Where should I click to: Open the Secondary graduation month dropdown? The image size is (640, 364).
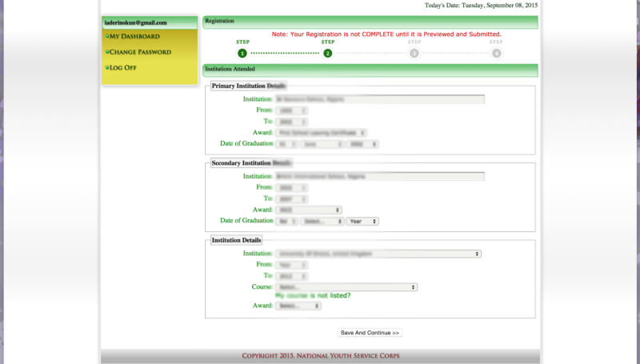pyautogui.click(x=322, y=221)
